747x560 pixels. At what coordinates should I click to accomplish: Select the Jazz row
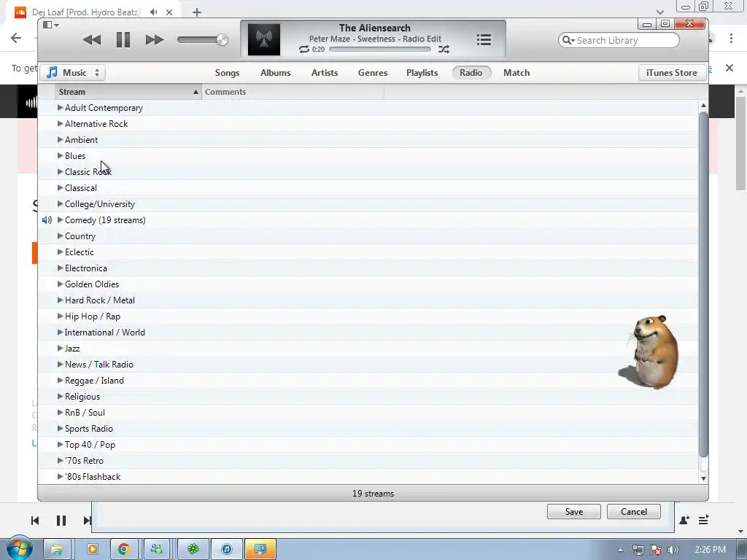click(x=368, y=348)
